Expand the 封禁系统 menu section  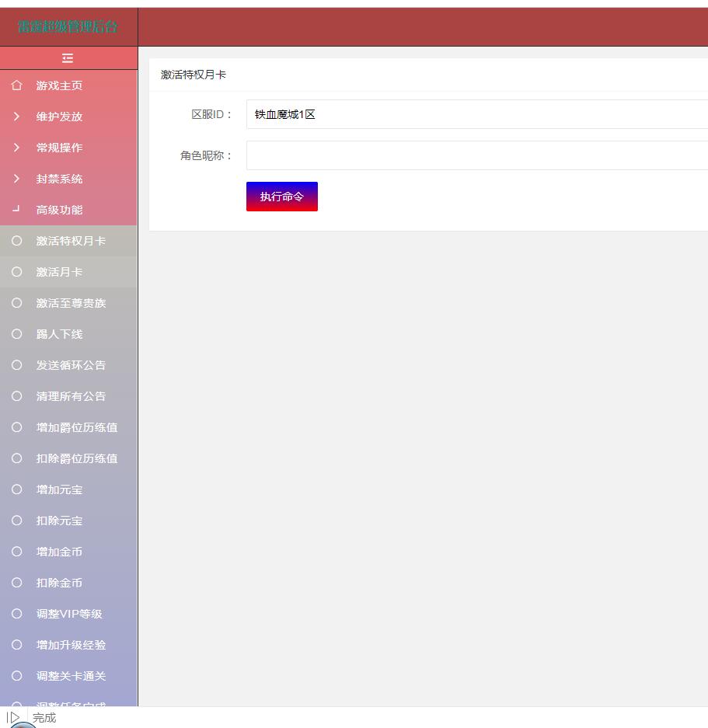[x=59, y=179]
